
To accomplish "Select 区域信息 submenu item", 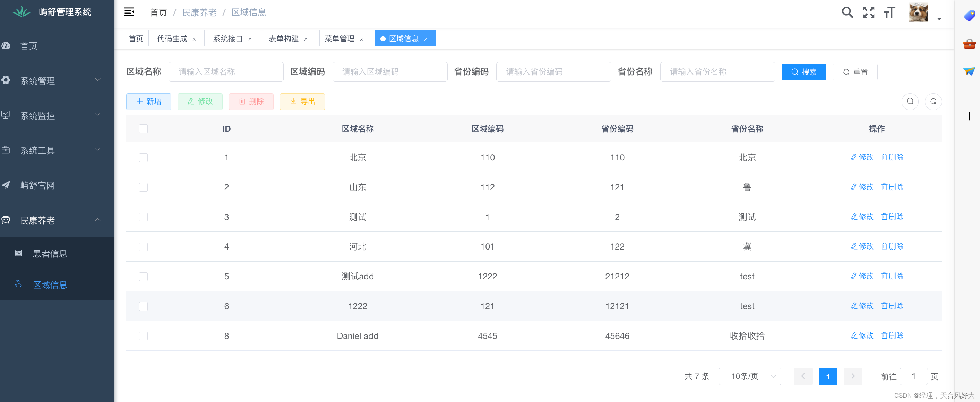I will tap(57, 285).
